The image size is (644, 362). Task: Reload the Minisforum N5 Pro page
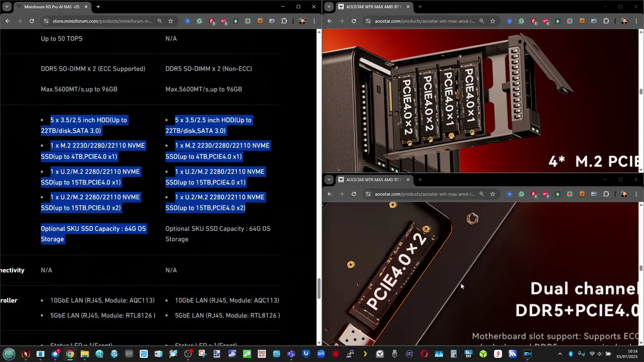coord(32,21)
